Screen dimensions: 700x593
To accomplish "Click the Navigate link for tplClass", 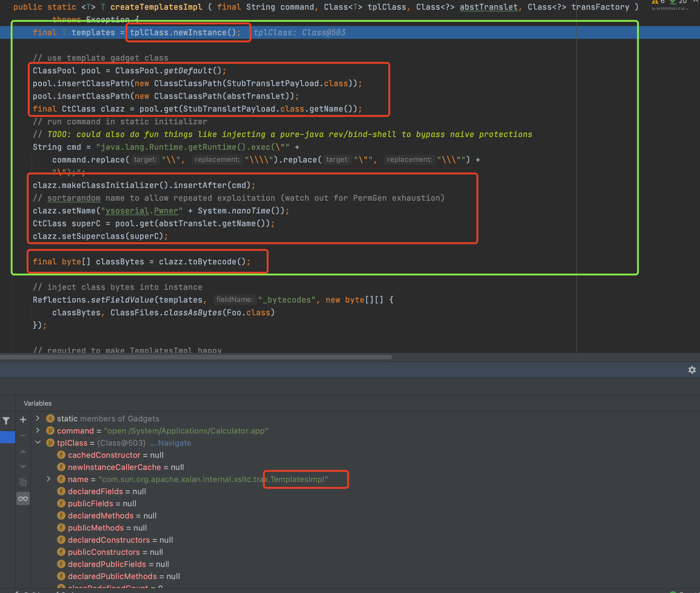I will [174, 443].
